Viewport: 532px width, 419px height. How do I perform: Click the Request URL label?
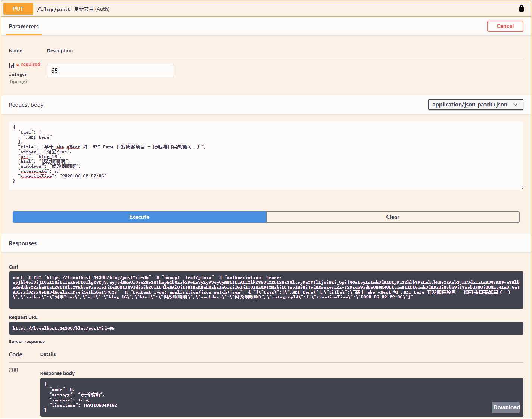tap(23, 317)
